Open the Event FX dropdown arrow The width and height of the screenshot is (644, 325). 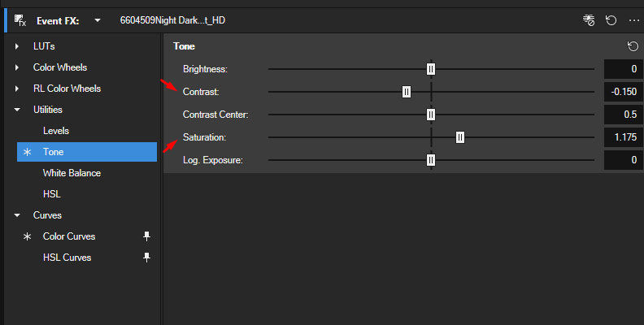[98, 20]
